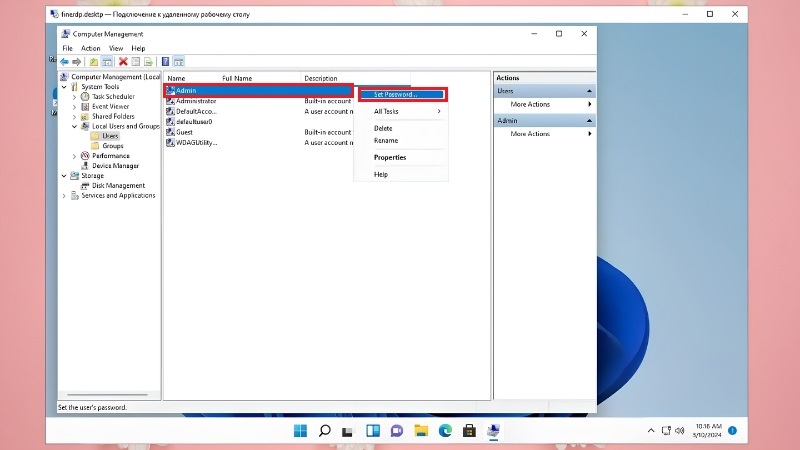The width and height of the screenshot is (800, 450).
Task: Open the File menu
Action: click(67, 48)
